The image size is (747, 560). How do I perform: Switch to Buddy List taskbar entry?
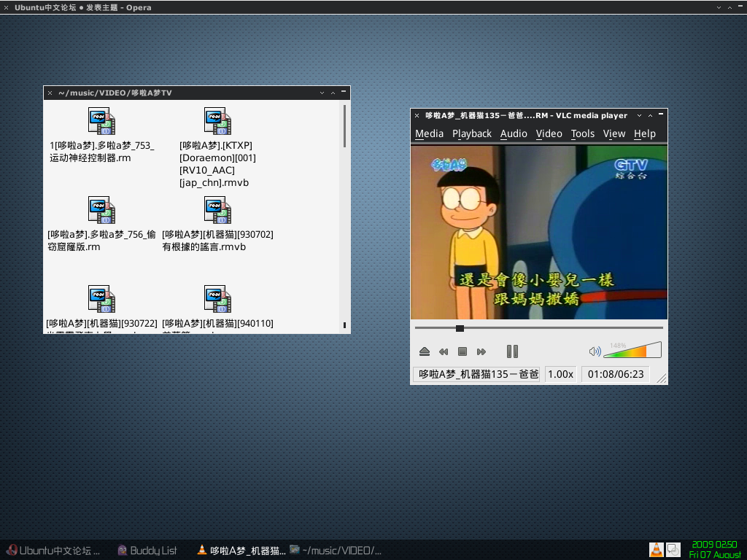pyautogui.click(x=147, y=551)
